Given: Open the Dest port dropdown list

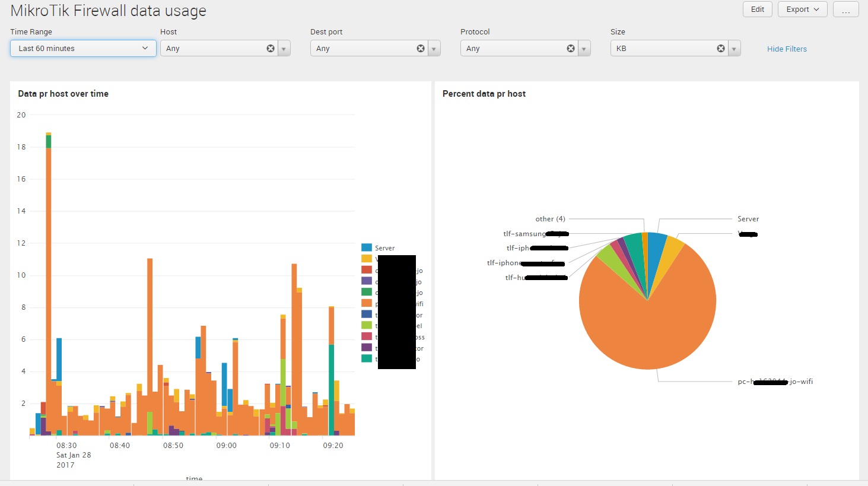Looking at the screenshot, I should point(434,48).
